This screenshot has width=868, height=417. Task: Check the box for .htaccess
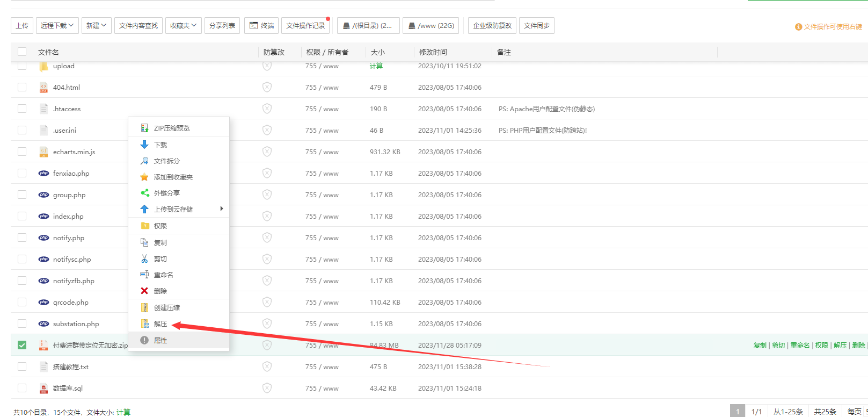point(22,109)
